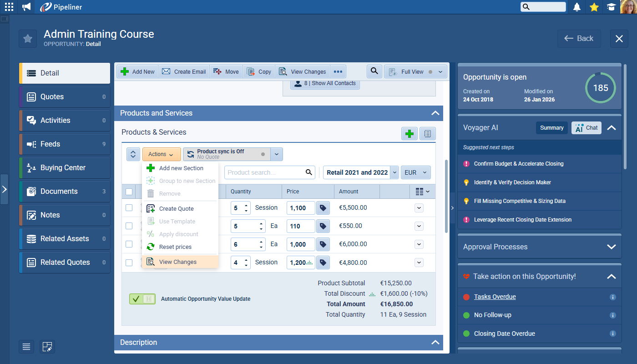Collapse the Products and Services section
The image size is (637, 364).
[x=435, y=113]
